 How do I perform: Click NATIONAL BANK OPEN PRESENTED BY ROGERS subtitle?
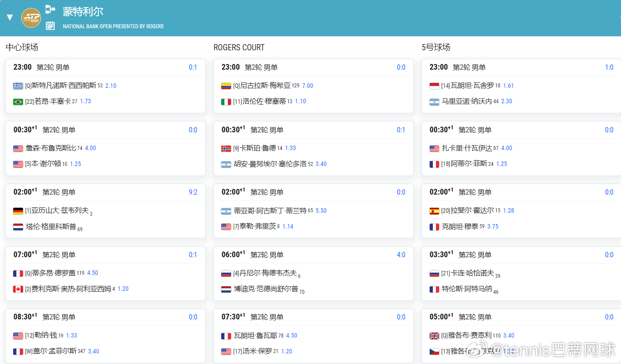[113, 26]
